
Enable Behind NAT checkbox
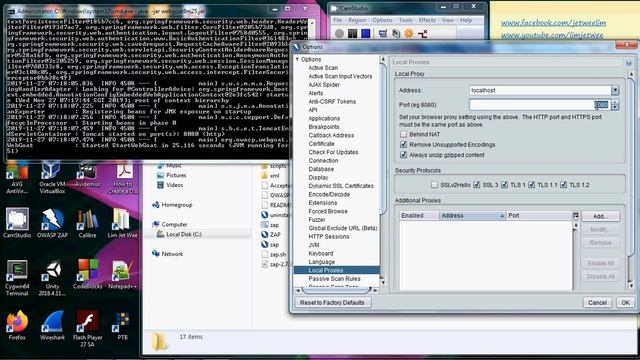click(404, 134)
